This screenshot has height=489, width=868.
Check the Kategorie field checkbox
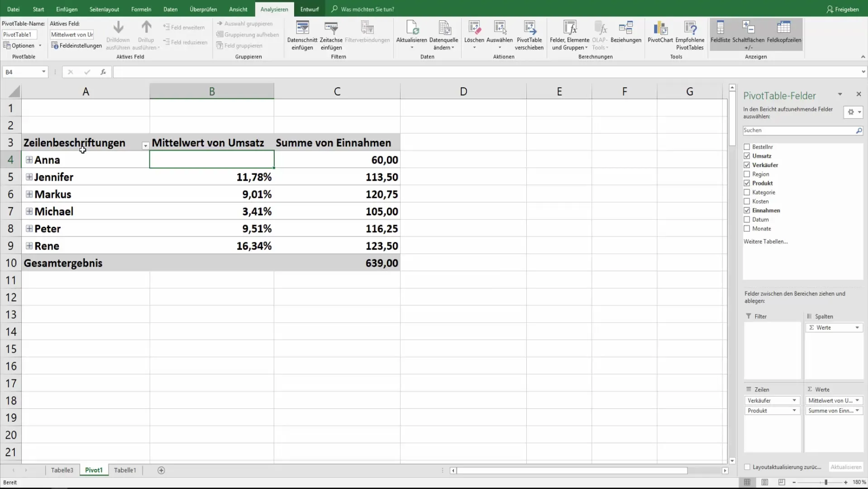pyautogui.click(x=747, y=192)
